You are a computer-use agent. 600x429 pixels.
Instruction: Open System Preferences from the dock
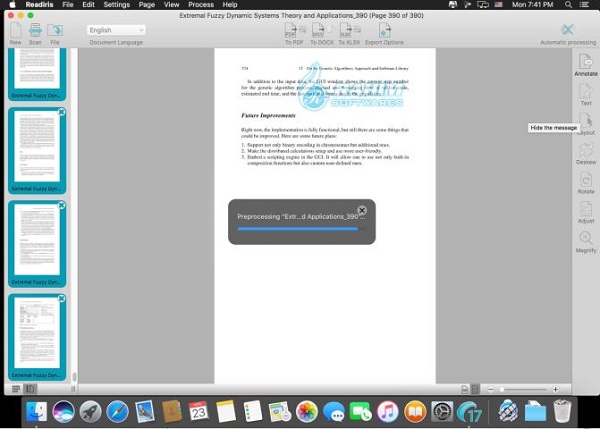tap(442, 412)
